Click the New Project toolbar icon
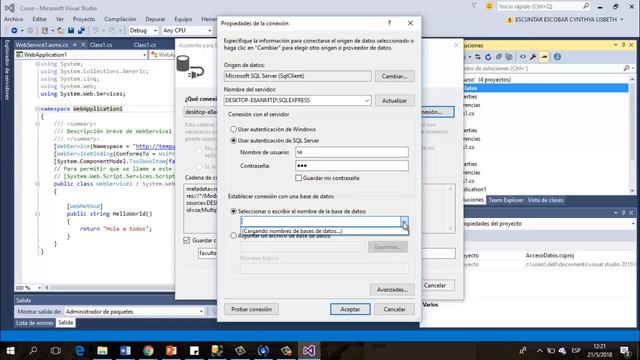The width and height of the screenshot is (640, 360). 45,31
